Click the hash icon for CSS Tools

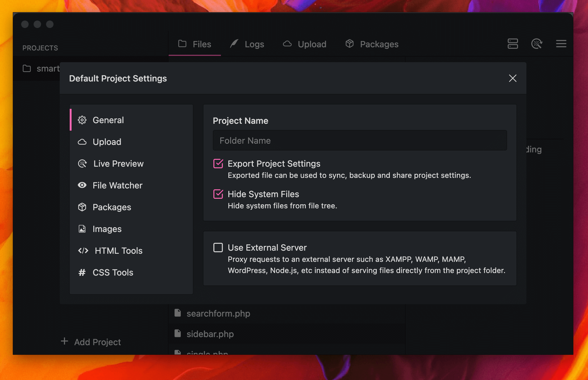[82, 272]
